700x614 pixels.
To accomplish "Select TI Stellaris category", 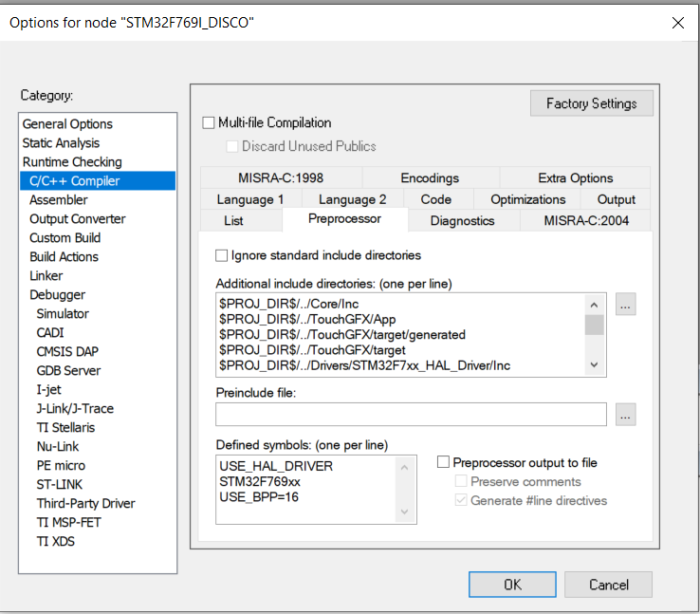I will click(x=98, y=428).
